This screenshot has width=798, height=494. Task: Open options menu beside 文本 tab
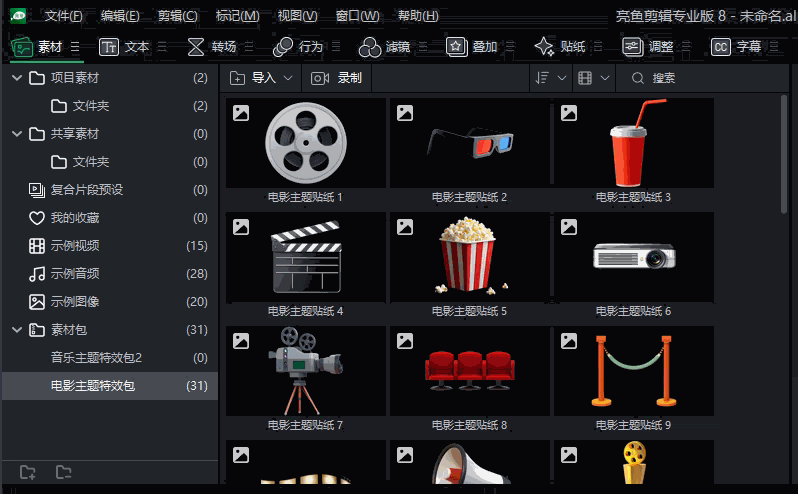coord(162,47)
